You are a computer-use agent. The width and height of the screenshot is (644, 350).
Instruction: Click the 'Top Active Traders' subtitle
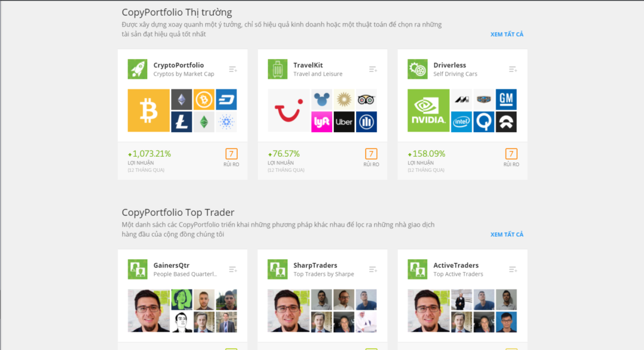pyautogui.click(x=458, y=274)
